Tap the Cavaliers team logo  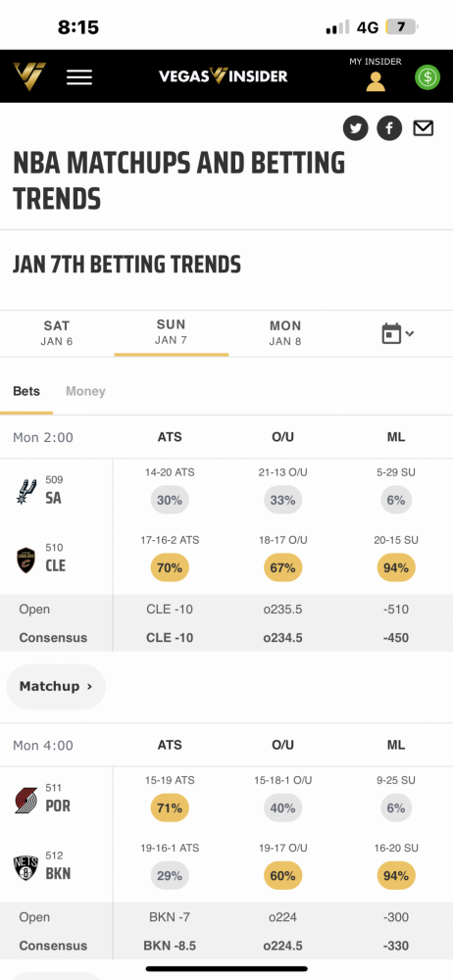coord(26,560)
